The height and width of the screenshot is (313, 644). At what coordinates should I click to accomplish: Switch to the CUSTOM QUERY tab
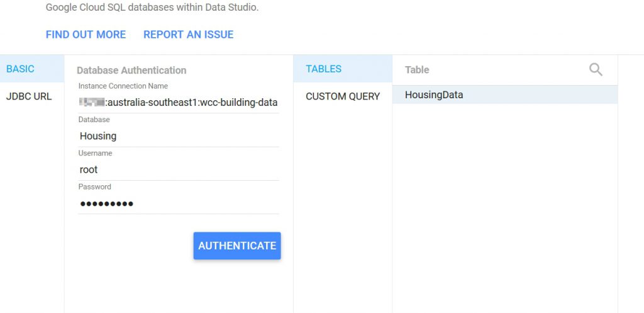(343, 96)
